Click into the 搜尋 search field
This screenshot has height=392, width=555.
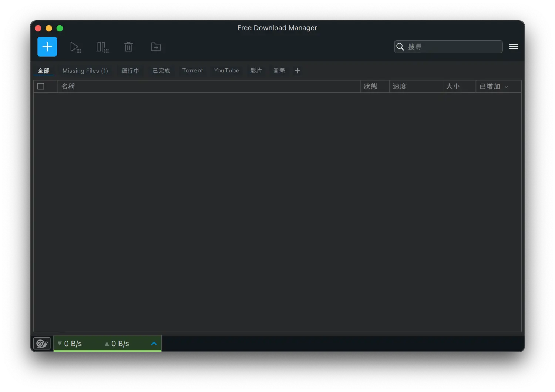453,47
